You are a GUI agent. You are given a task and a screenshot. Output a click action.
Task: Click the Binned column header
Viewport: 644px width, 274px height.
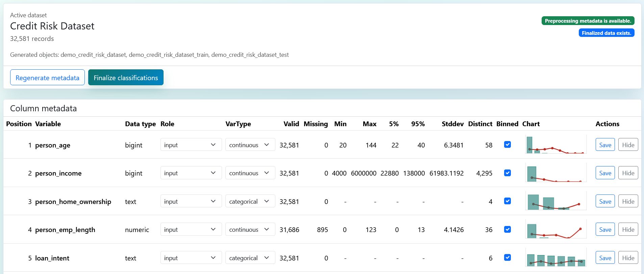click(507, 124)
